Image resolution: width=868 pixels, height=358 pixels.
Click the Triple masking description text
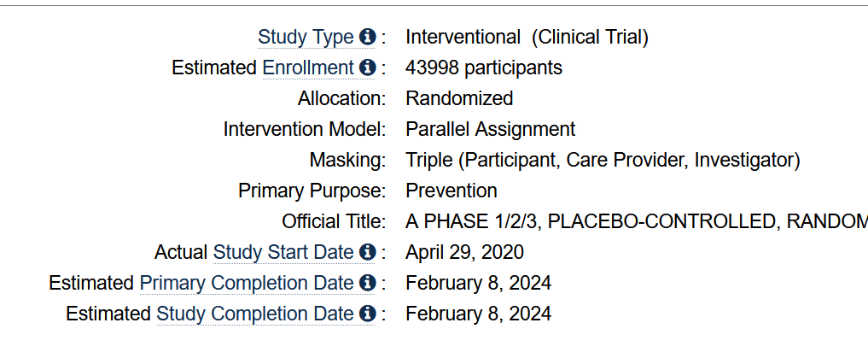(603, 160)
